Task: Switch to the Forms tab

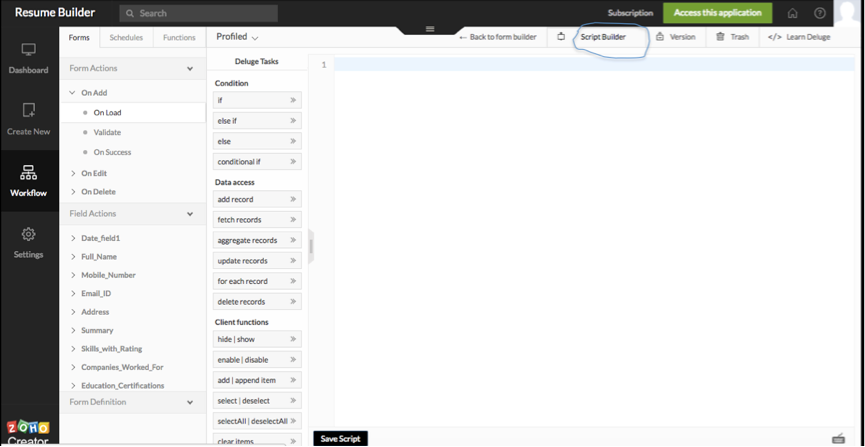Action: pos(79,38)
